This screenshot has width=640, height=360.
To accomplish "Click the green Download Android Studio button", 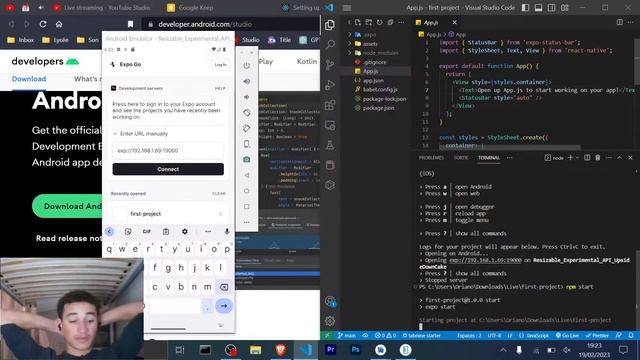I will point(67,206).
